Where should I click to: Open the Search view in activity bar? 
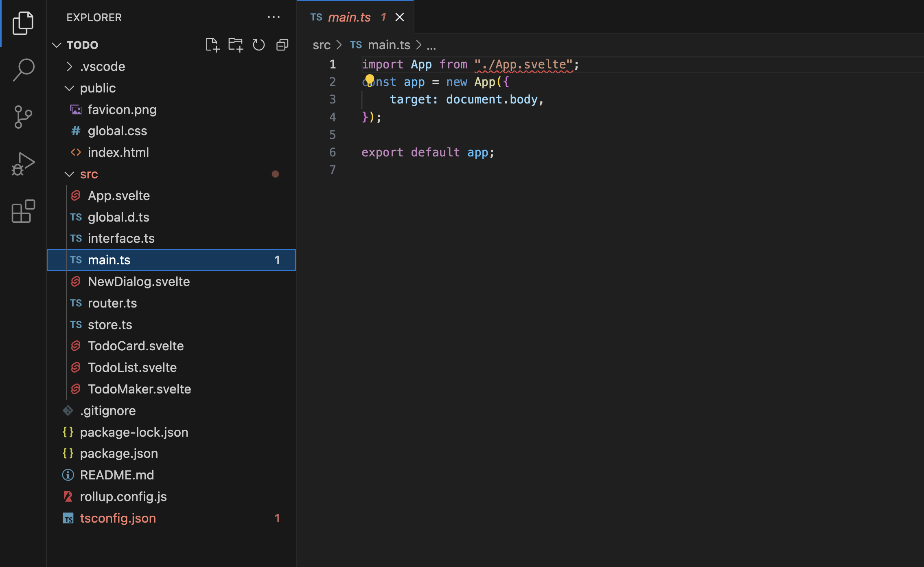click(23, 70)
